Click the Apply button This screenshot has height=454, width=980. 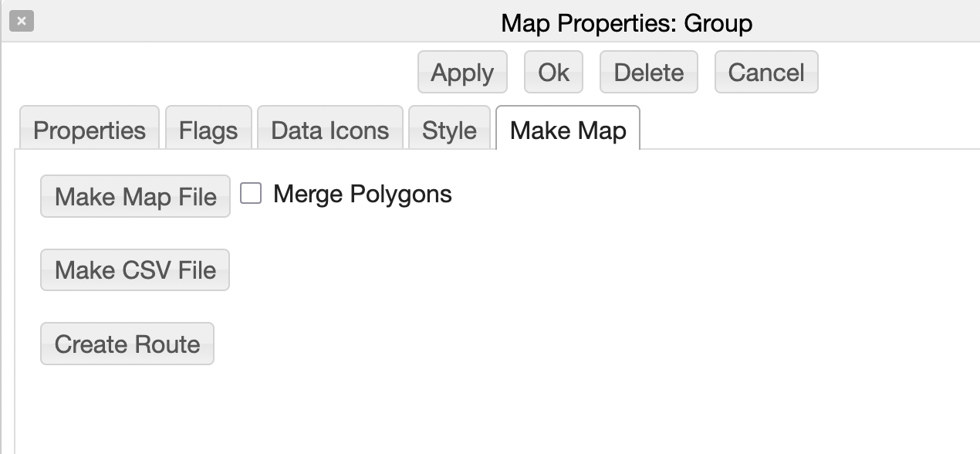click(462, 73)
